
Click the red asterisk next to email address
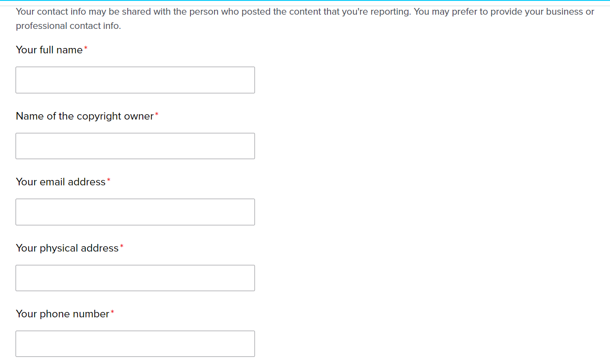tap(109, 180)
